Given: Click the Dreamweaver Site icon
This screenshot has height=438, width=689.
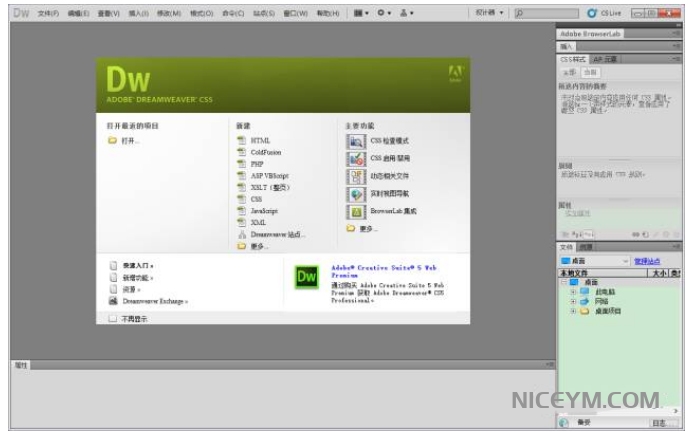Looking at the screenshot, I should pyautogui.click(x=242, y=235).
